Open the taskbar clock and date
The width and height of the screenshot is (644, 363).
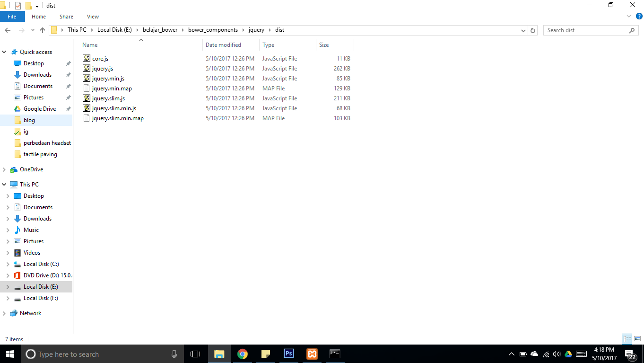pyautogui.click(x=604, y=354)
